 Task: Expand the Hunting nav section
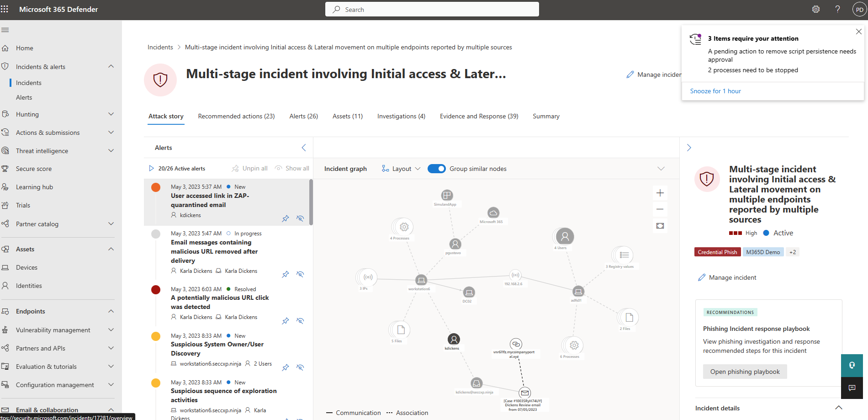tap(111, 114)
